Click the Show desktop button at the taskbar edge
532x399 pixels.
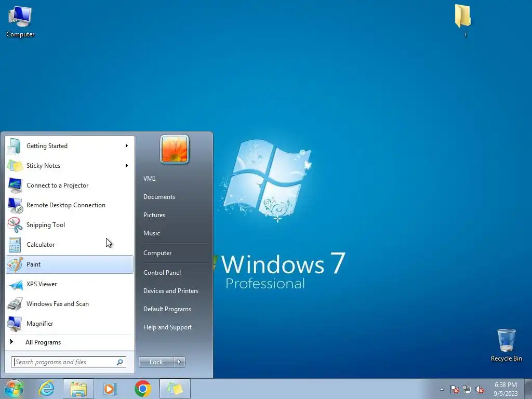(x=528, y=389)
